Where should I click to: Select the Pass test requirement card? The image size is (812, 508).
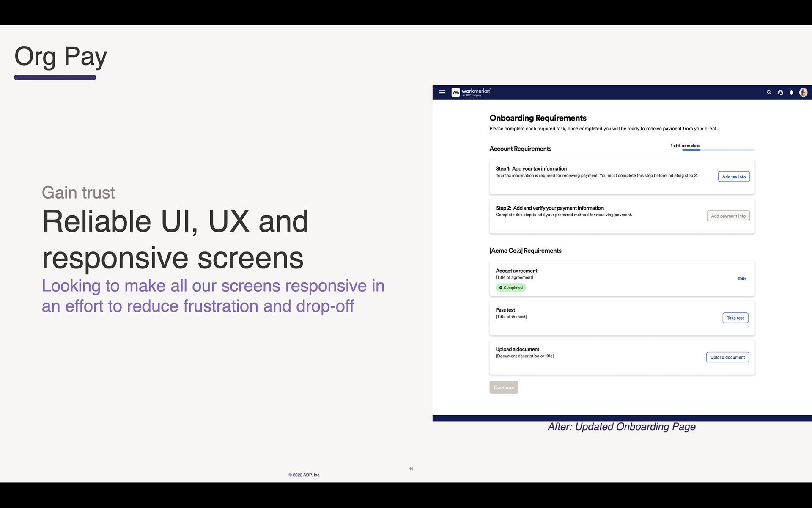coord(622,318)
